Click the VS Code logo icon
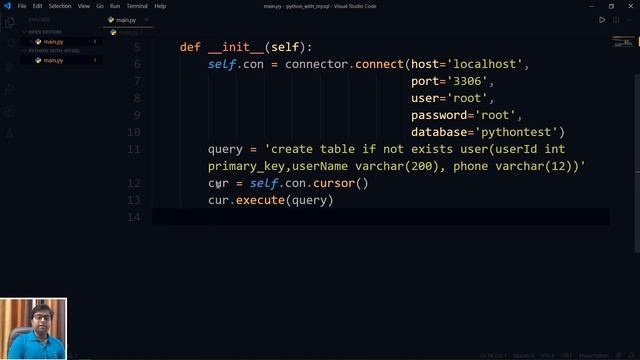The width and height of the screenshot is (640, 360). pyautogui.click(x=7, y=6)
